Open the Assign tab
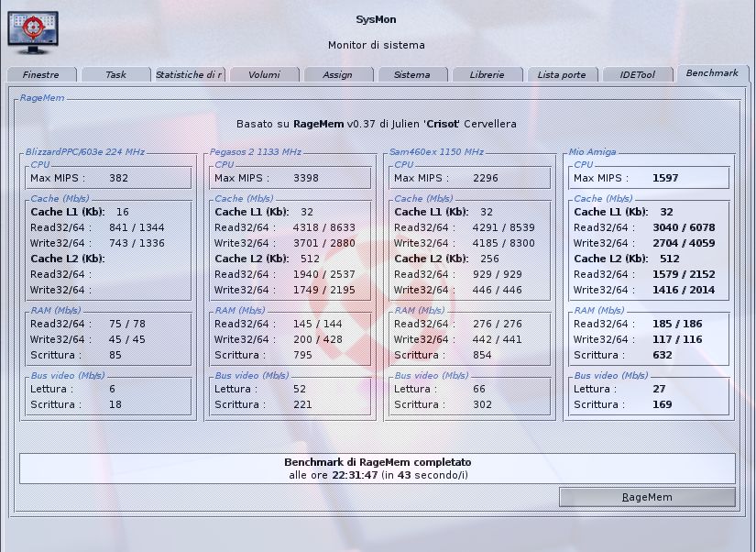The width and height of the screenshot is (756, 552). [x=337, y=74]
